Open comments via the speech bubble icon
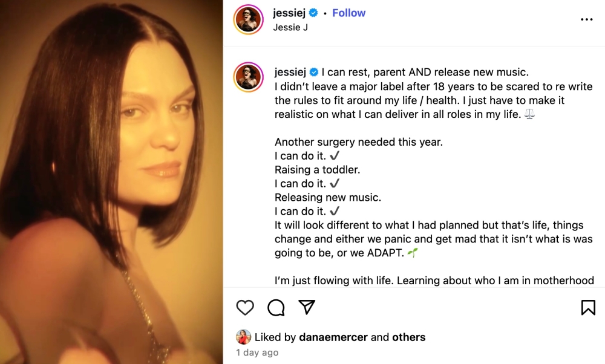Screen dimensions: 605x364 (x=276, y=308)
